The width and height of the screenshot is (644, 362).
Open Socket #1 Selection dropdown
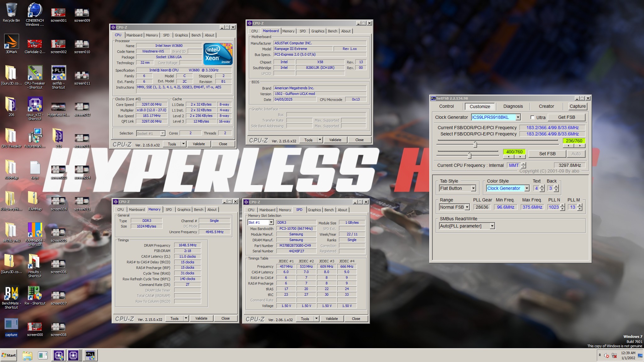click(163, 133)
